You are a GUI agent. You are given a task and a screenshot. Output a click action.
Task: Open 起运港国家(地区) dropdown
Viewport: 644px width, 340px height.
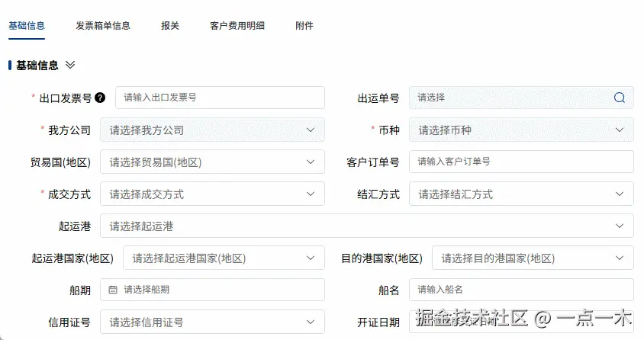tap(224, 258)
